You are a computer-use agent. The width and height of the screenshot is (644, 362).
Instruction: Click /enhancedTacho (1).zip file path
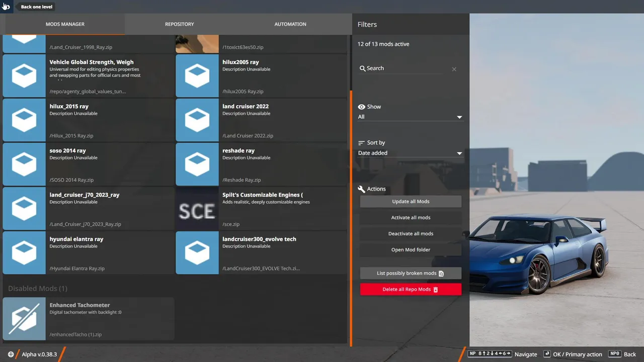75,334
